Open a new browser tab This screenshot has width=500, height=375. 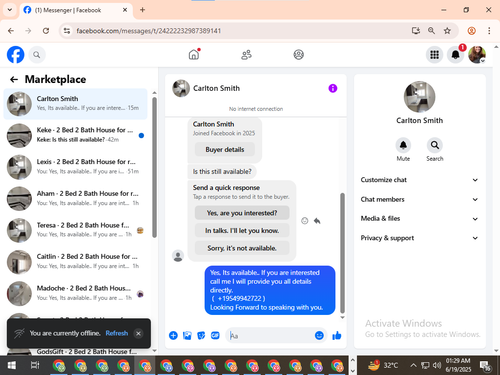click(x=142, y=10)
